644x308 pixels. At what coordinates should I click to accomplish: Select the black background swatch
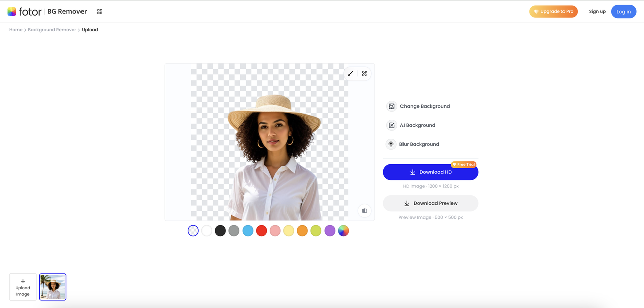220,230
